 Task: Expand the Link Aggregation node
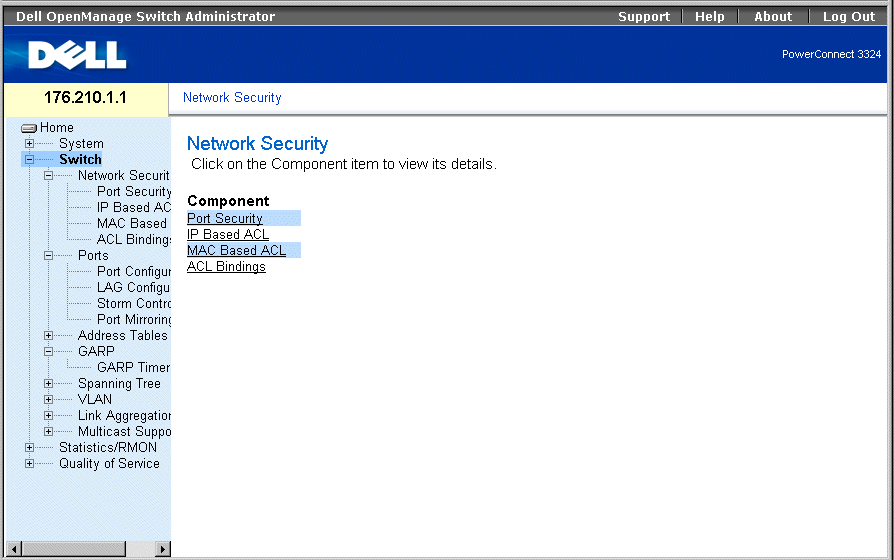pyautogui.click(x=48, y=415)
